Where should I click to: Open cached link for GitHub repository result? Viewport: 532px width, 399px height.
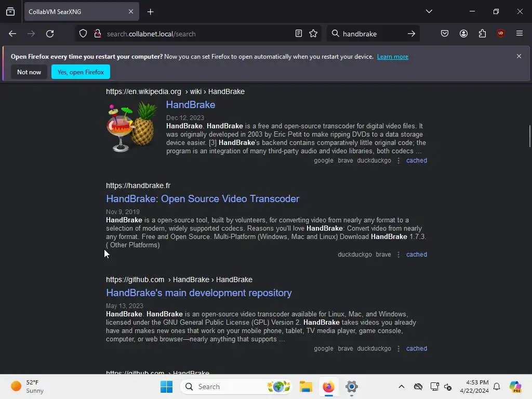[417, 349]
